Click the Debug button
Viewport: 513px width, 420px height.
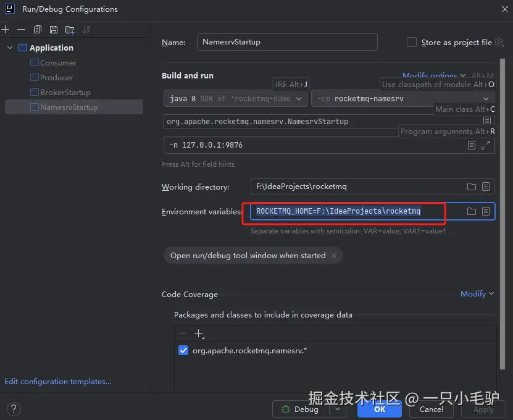[x=301, y=409]
